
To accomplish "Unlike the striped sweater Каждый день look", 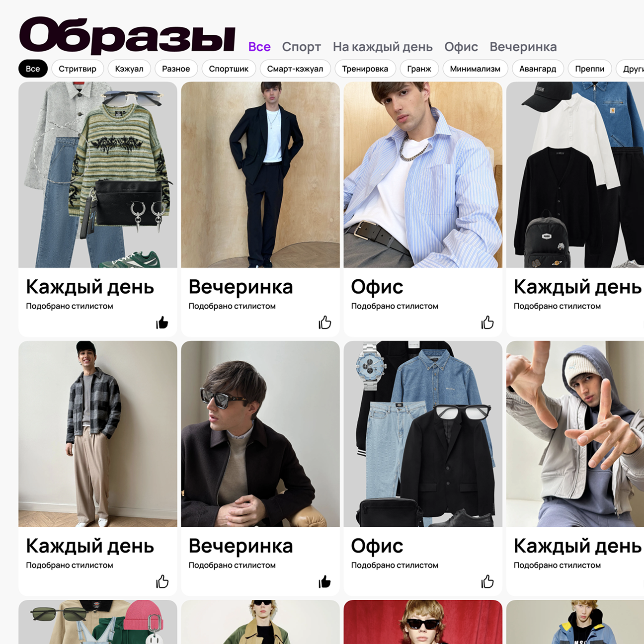I will click(162, 323).
